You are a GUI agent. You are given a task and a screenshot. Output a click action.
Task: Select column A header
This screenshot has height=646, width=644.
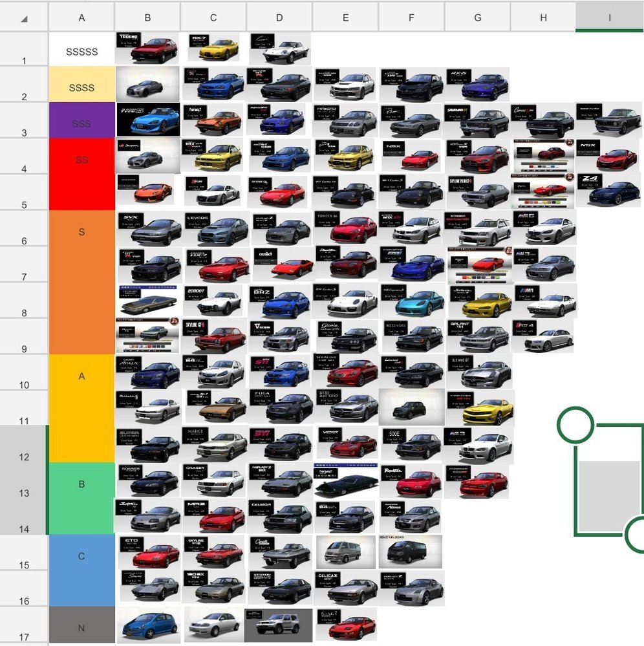pyautogui.click(x=81, y=17)
